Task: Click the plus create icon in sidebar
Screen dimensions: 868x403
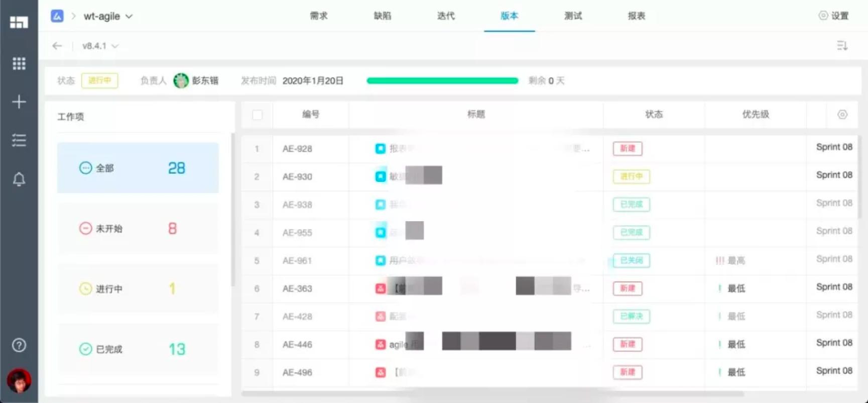Action: [19, 102]
